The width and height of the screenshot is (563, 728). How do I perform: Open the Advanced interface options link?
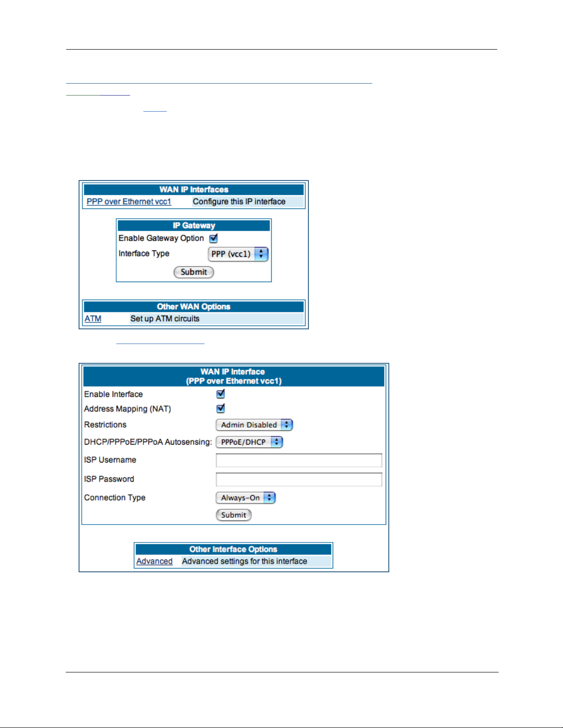[x=154, y=561]
